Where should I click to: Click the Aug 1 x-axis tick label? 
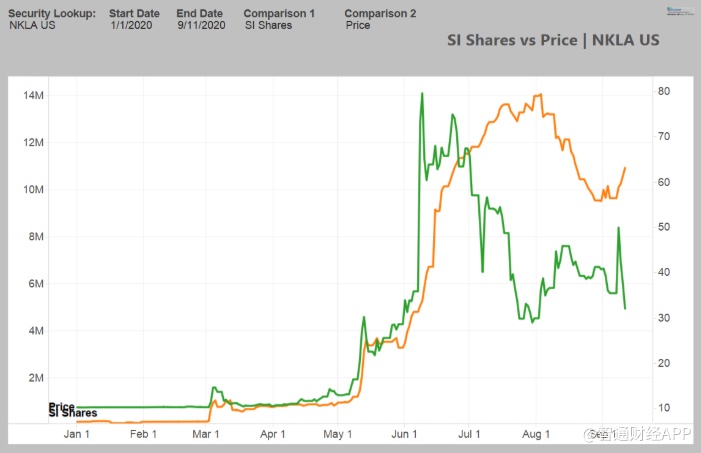[x=536, y=434]
